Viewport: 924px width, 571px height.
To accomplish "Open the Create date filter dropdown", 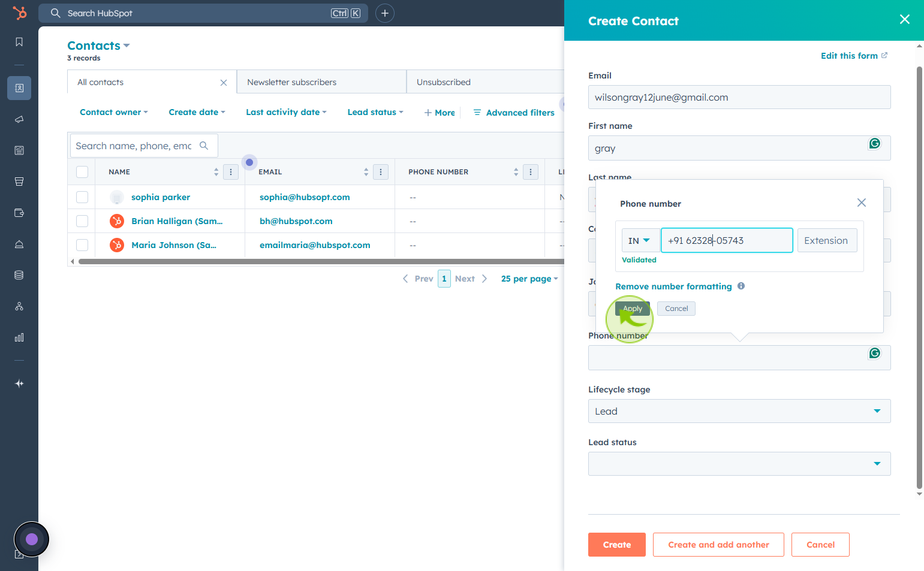I will point(197,112).
